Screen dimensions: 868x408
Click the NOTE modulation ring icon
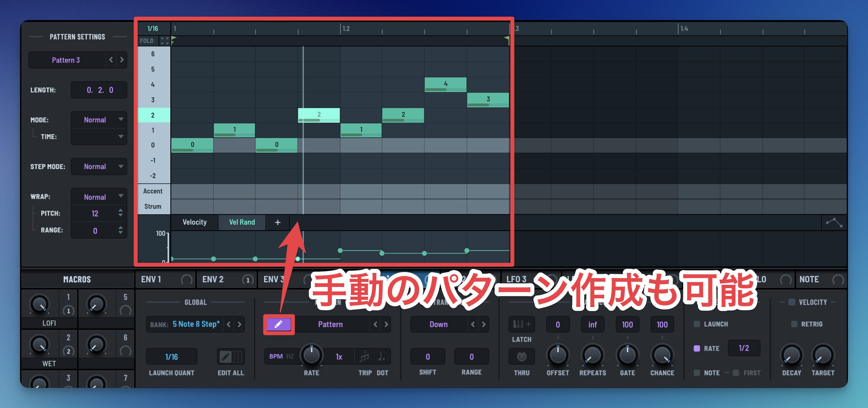pyautogui.click(x=838, y=280)
